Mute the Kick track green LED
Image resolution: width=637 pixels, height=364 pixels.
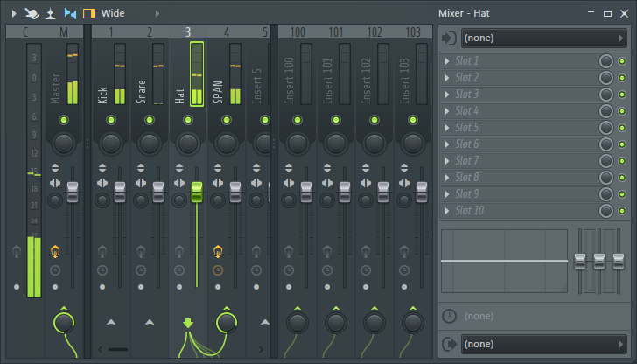(x=111, y=120)
